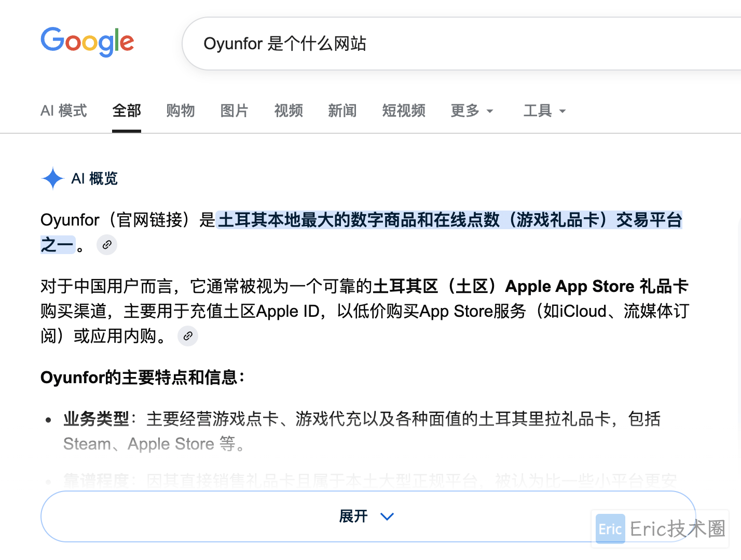Click the text Steam、Apple Store 等
The height and width of the screenshot is (560, 741).
pyautogui.click(x=154, y=444)
